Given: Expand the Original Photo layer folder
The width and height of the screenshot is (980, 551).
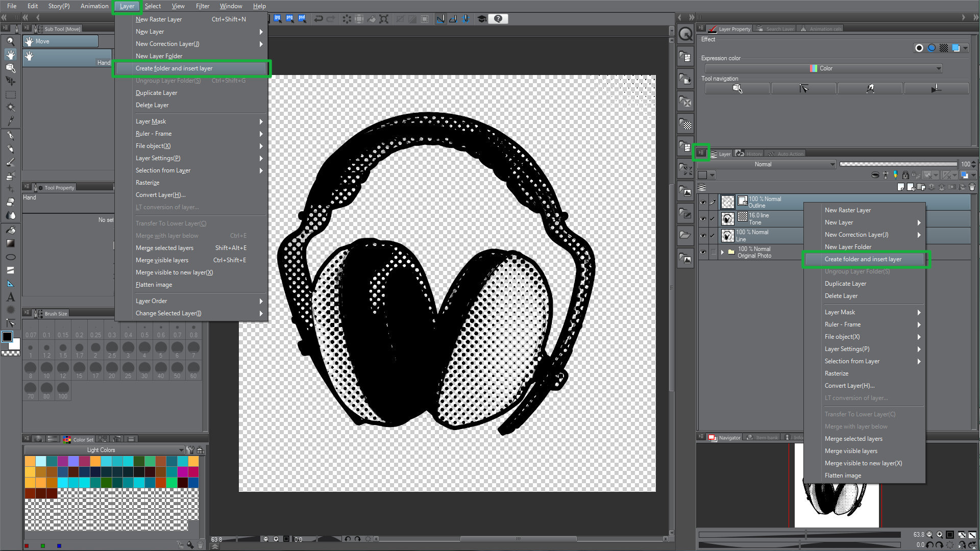Looking at the screenshot, I should coord(722,252).
